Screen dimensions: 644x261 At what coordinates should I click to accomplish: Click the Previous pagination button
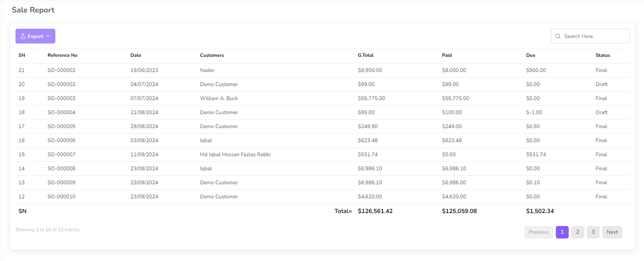(538, 232)
